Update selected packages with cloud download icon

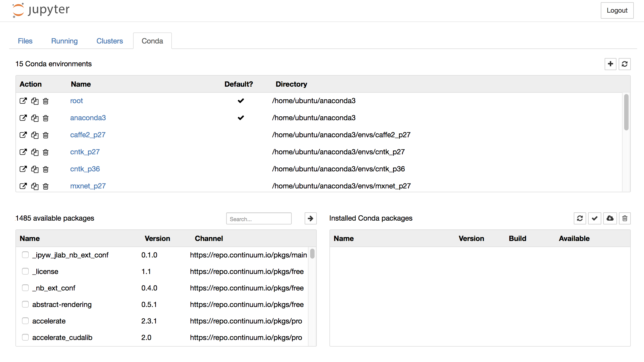tap(610, 218)
